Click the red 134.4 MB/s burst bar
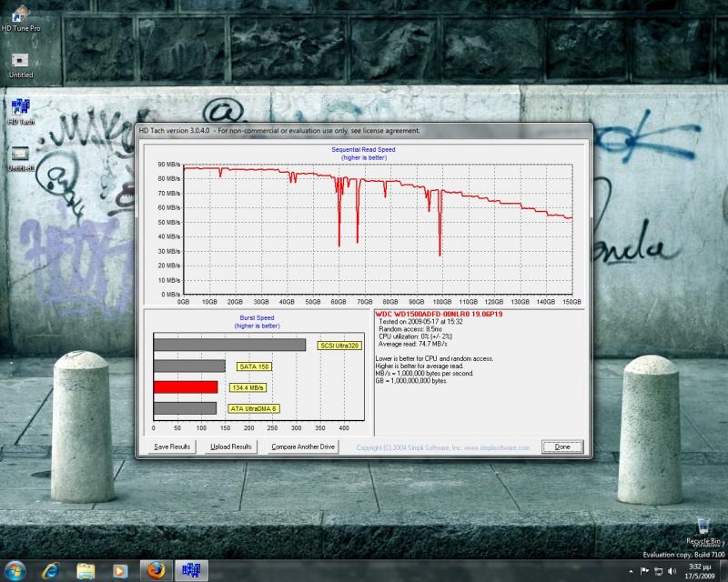Image resolution: width=728 pixels, height=582 pixels. 186,387
